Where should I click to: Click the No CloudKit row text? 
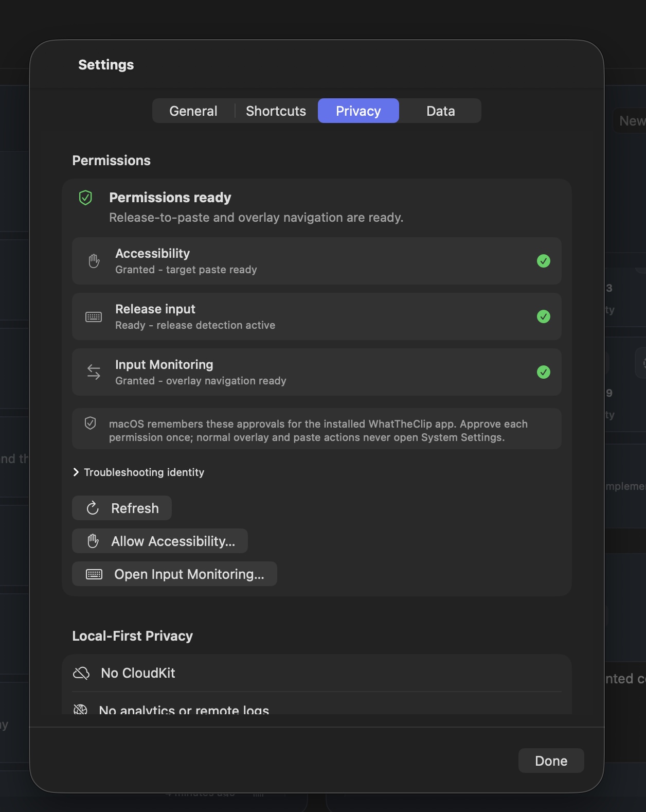click(138, 673)
